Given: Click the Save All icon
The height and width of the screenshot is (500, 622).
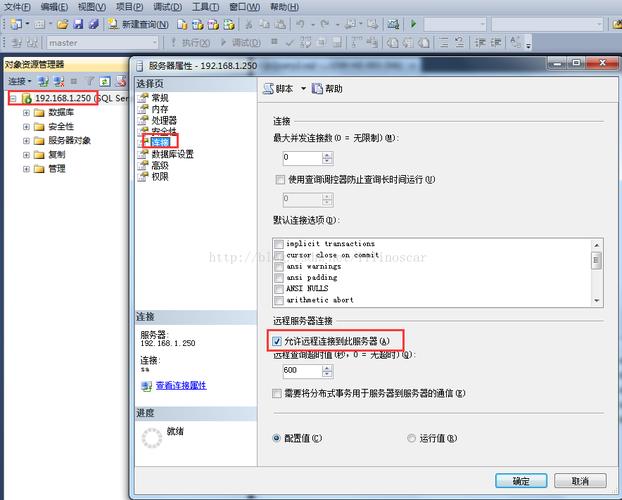Looking at the screenshot, I should coord(94,24).
